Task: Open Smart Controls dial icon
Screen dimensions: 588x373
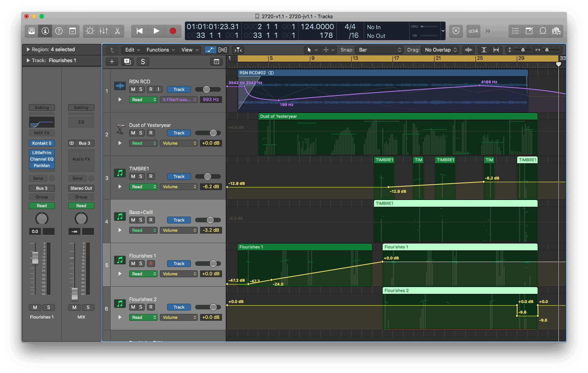Action: click(x=90, y=31)
